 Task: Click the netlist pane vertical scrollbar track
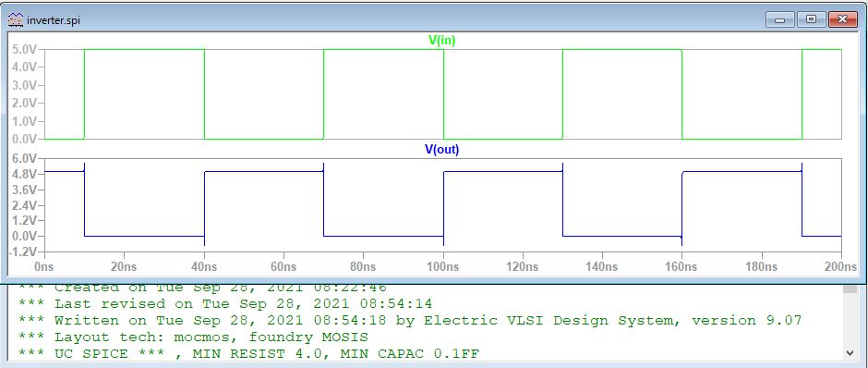[x=850, y=320]
